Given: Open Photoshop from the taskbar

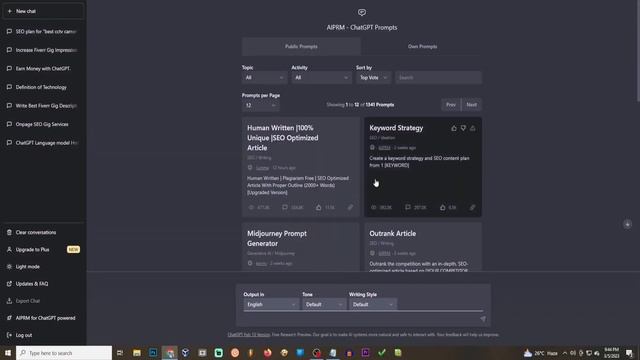Looking at the screenshot, I should (x=153, y=353).
